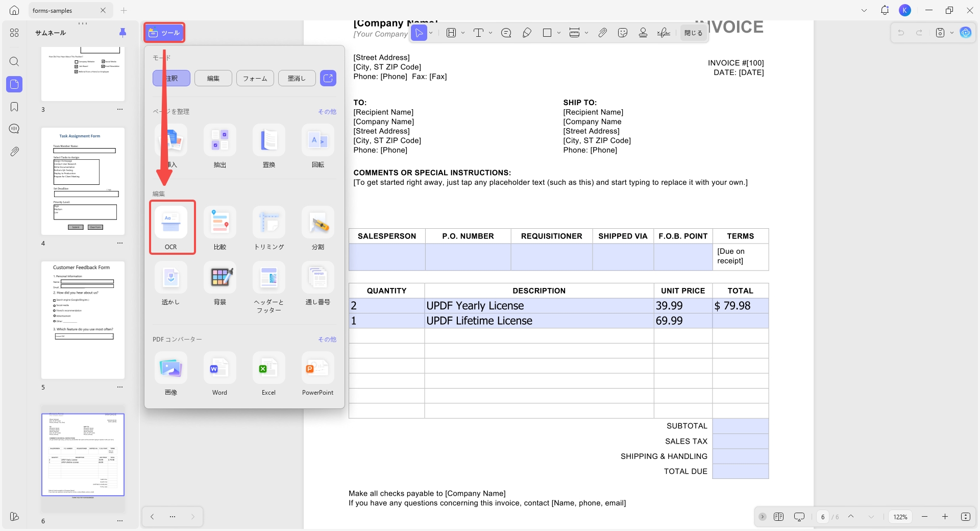Image resolution: width=980 pixels, height=531 pixels.
Task: Open the signature tool
Action: [x=664, y=33]
